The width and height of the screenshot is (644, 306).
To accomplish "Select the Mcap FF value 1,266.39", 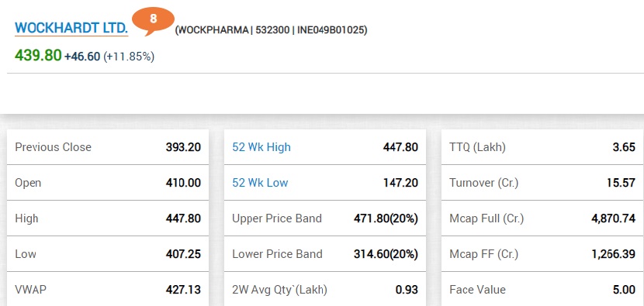I will pos(613,254).
